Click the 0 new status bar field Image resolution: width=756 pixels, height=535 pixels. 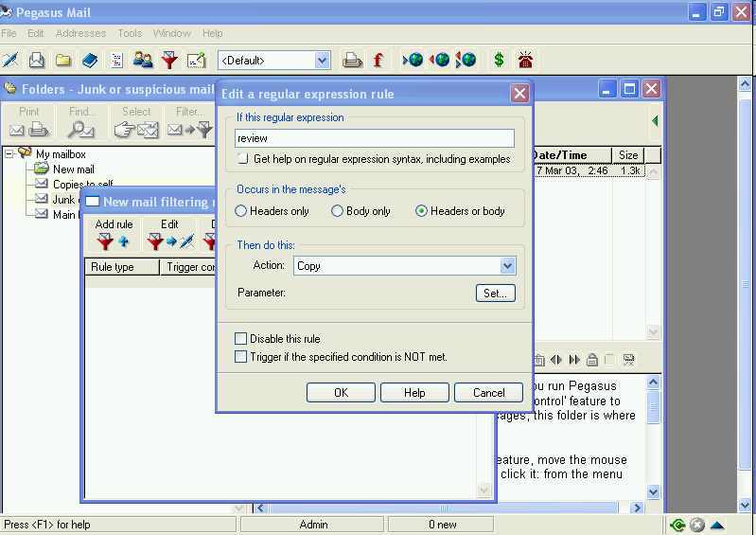click(x=441, y=525)
